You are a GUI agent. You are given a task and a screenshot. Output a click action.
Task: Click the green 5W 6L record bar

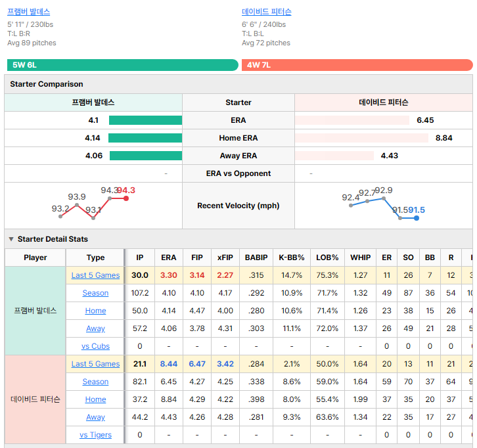(x=123, y=65)
